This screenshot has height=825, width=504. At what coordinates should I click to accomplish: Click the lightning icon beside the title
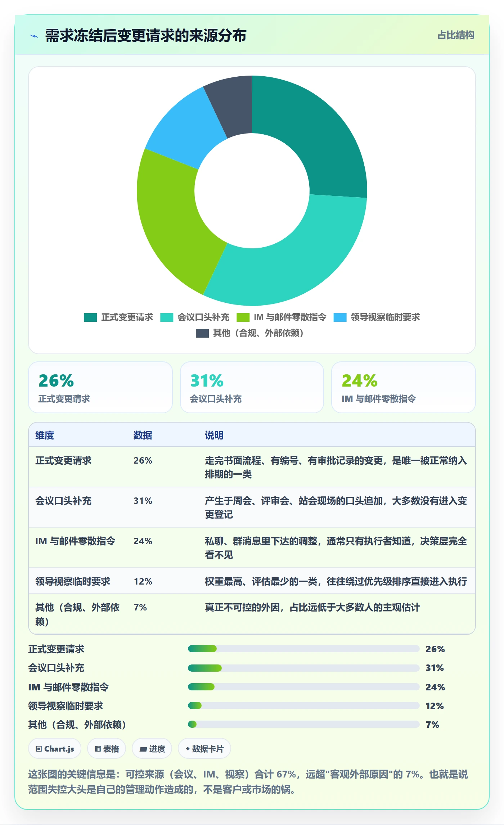click(x=34, y=36)
